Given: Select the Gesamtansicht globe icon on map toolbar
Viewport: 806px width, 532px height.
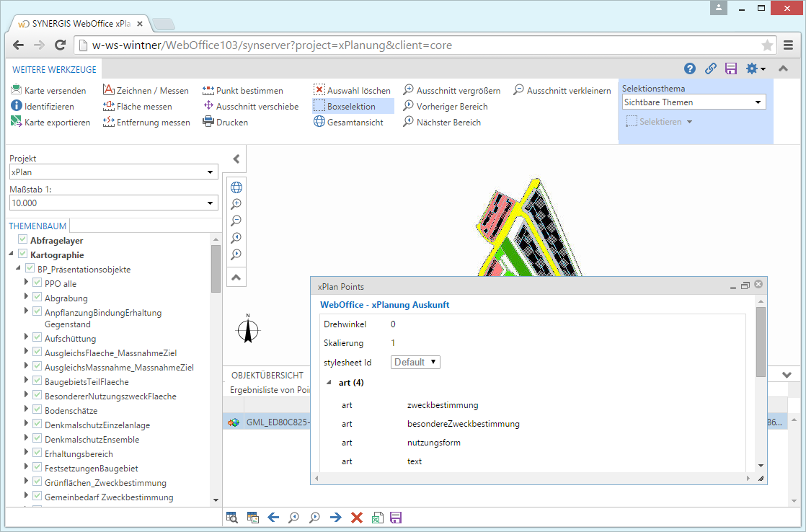Looking at the screenshot, I should (235, 187).
